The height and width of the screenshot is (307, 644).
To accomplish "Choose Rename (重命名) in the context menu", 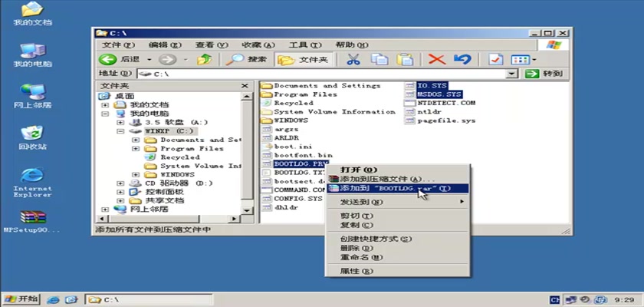I will 398,257.
